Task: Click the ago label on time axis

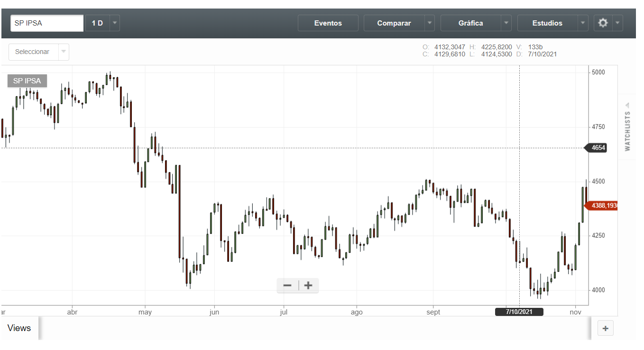Action: click(357, 312)
